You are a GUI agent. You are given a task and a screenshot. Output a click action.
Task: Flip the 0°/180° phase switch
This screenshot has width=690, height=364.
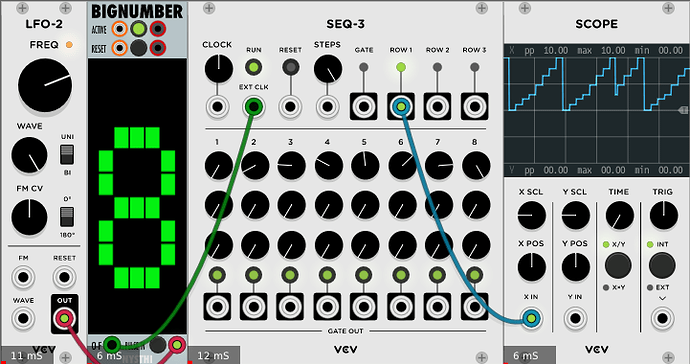pos(67,217)
